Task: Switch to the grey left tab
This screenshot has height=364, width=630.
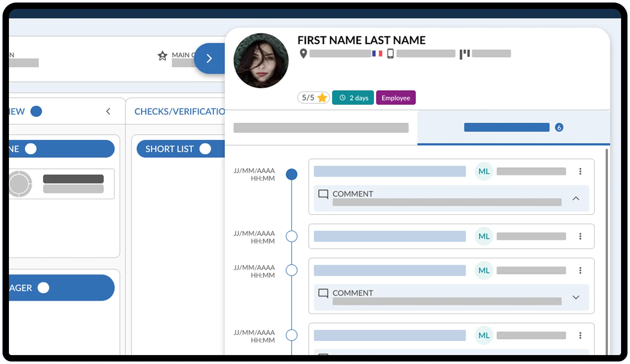Action: [321, 128]
